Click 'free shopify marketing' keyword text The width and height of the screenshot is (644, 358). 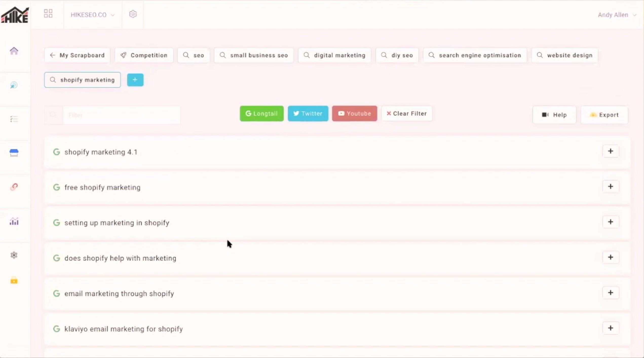point(102,187)
